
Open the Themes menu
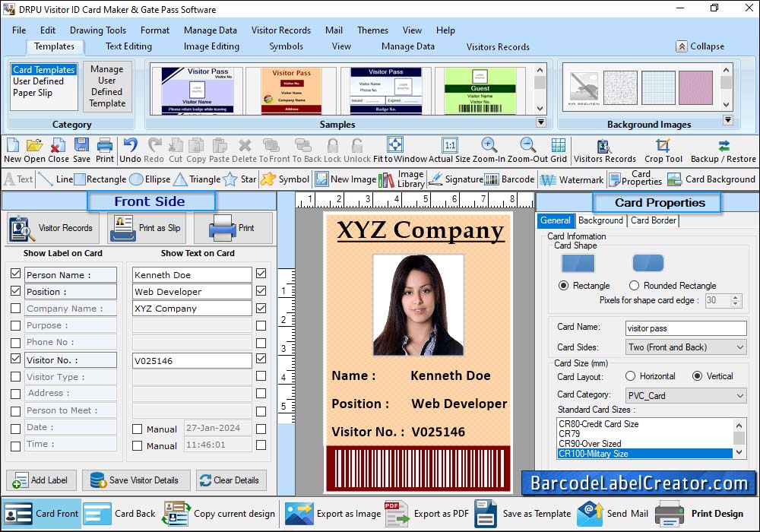coord(372,30)
